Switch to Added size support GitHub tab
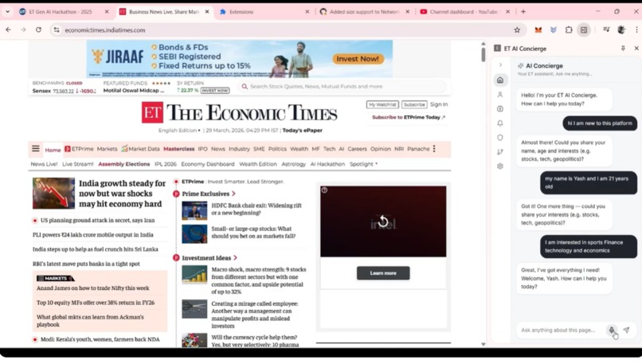The width and height of the screenshot is (642, 364). click(x=364, y=12)
